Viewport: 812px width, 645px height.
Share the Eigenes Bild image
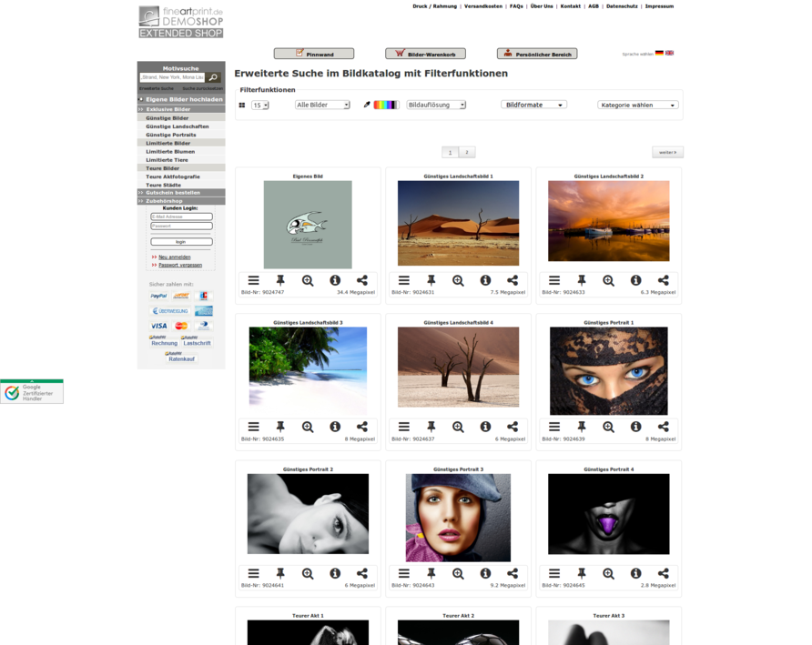(x=362, y=280)
